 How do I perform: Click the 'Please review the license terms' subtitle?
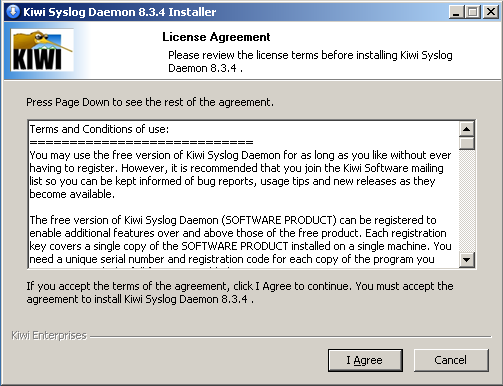pyautogui.click(x=310, y=62)
